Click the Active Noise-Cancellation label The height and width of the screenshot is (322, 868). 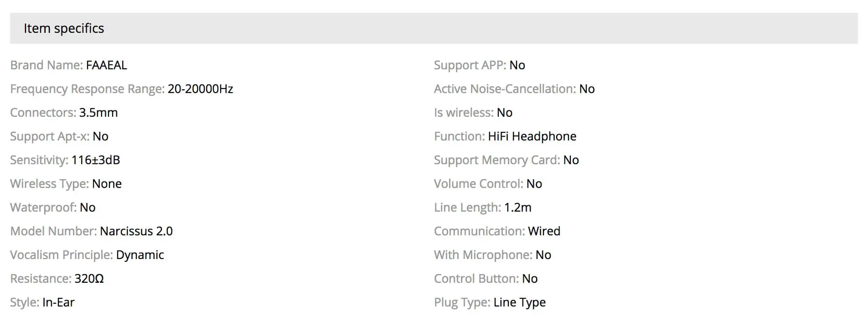[x=505, y=89]
